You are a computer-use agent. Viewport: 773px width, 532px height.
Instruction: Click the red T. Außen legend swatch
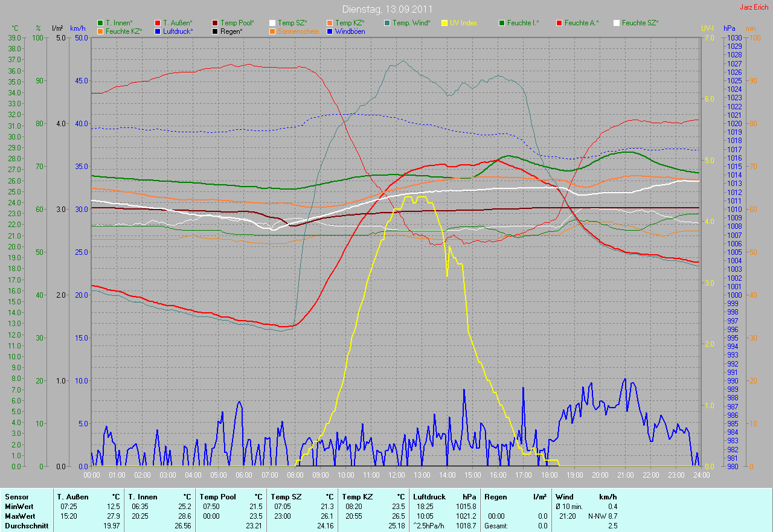pyautogui.click(x=158, y=23)
